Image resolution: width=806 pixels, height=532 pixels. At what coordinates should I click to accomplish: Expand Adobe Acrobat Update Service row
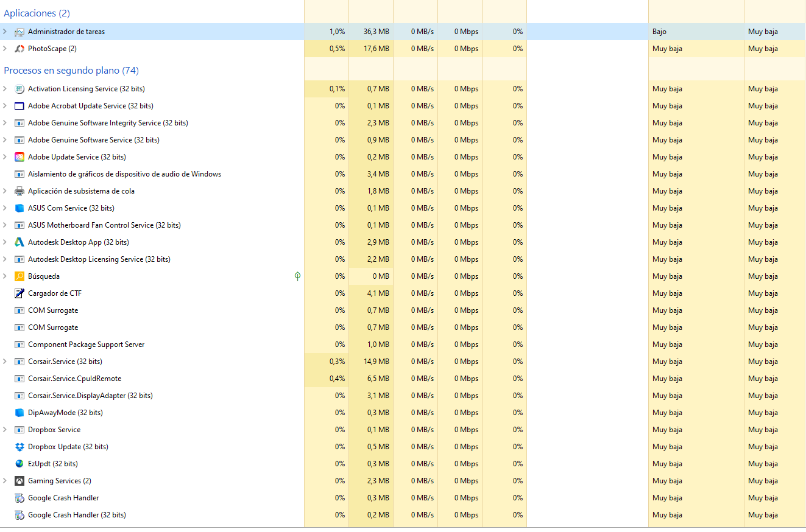[x=5, y=106]
